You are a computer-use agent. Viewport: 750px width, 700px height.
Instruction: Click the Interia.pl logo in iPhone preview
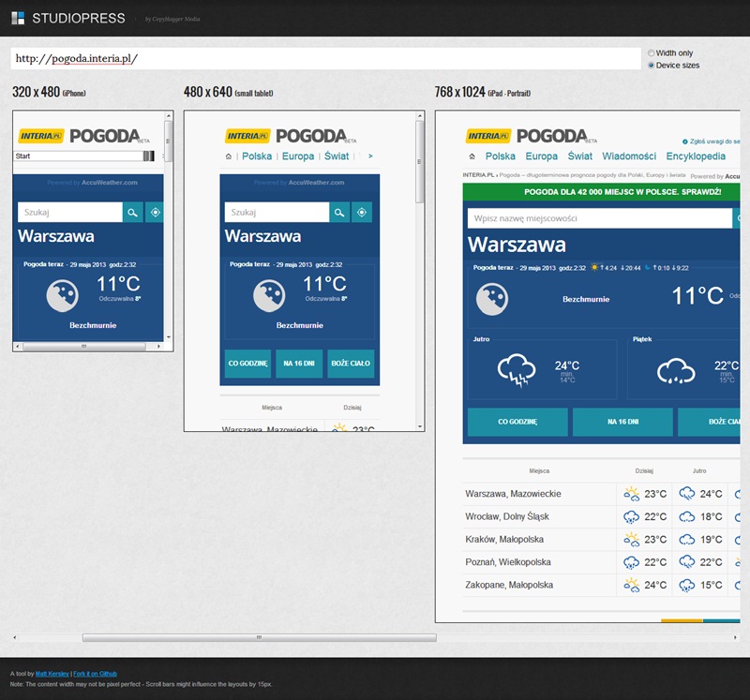(x=41, y=136)
